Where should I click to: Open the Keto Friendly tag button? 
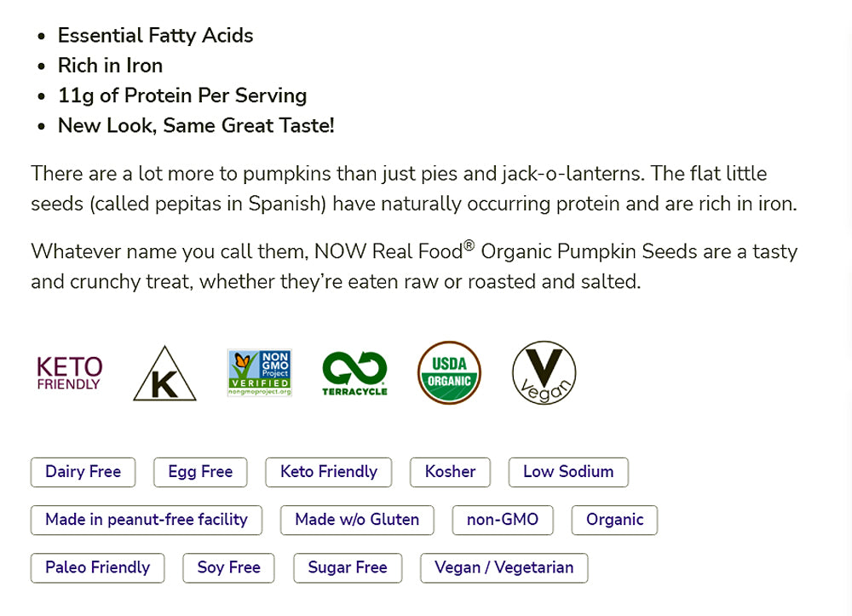point(329,472)
